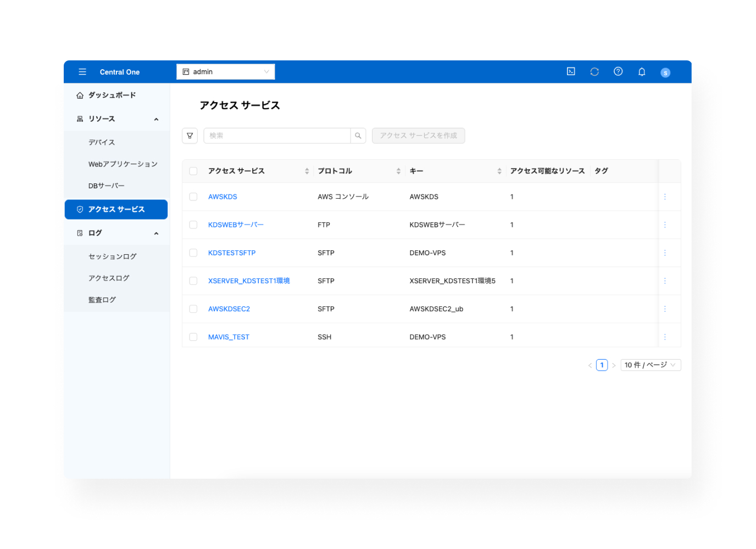Click the アクセス サービスを作成 button
This screenshot has height=549, width=756.
pyautogui.click(x=418, y=136)
